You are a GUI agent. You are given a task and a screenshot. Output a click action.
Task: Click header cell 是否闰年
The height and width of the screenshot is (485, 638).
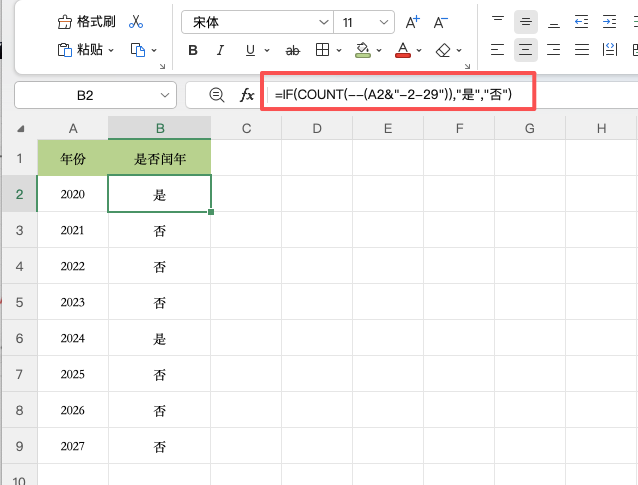coord(160,158)
